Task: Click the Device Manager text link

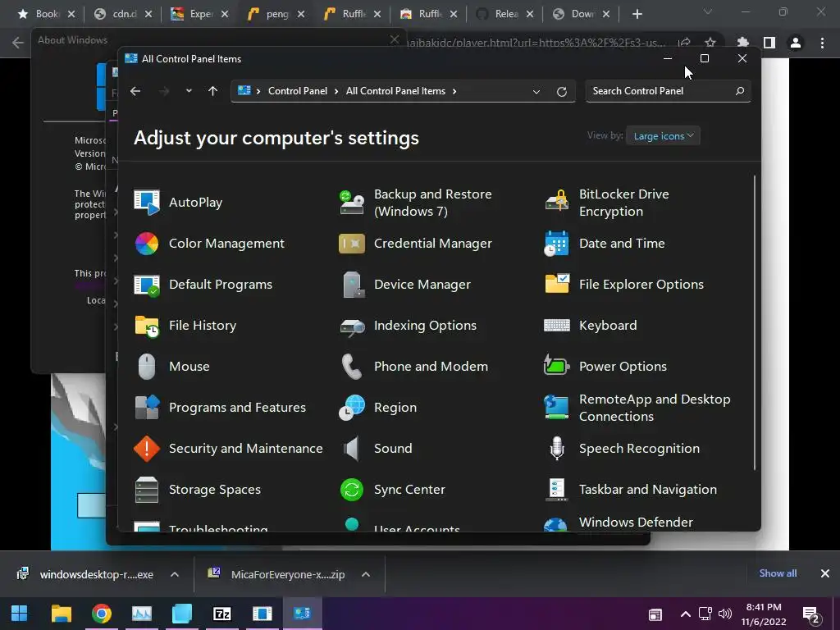Action: point(422,285)
